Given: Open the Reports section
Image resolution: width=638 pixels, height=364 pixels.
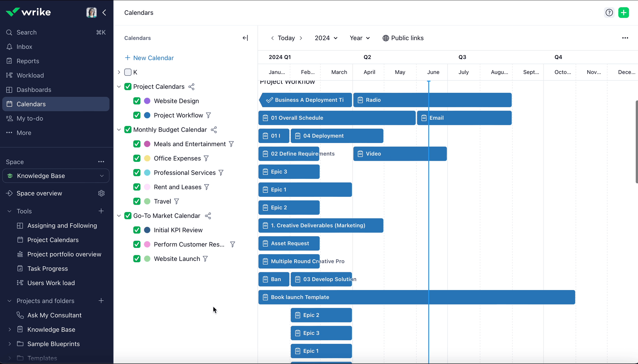Looking at the screenshot, I should point(27,61).
